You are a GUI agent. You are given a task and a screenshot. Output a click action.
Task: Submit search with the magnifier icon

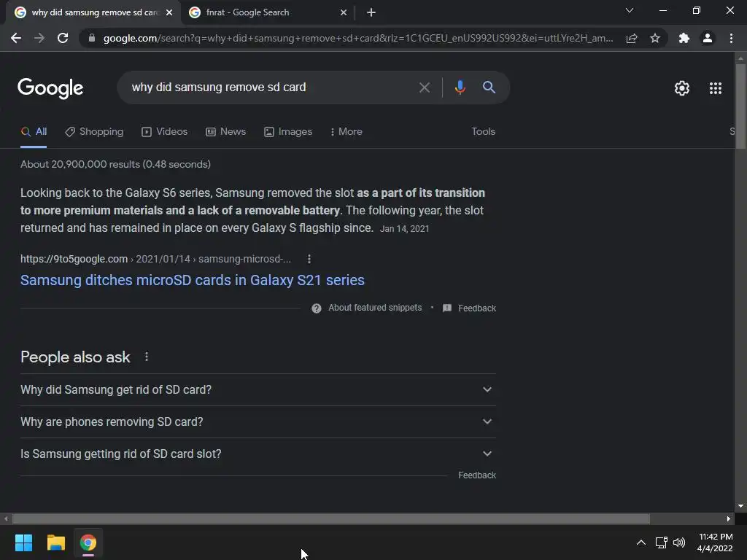pyautogui.click(x=489, y=87)
